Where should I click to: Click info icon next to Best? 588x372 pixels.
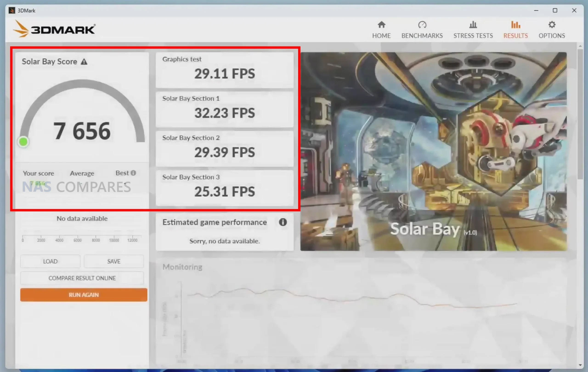(133, 173)
